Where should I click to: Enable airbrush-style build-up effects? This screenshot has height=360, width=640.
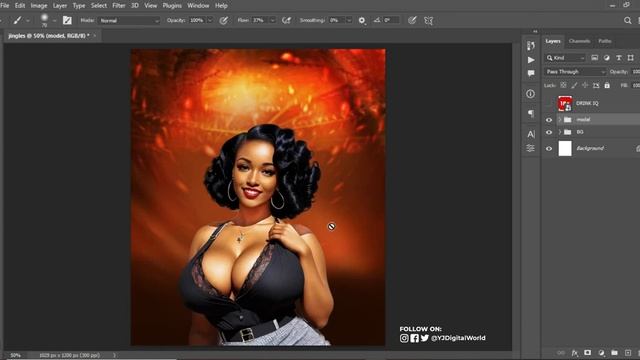click(x=287, y=20)
